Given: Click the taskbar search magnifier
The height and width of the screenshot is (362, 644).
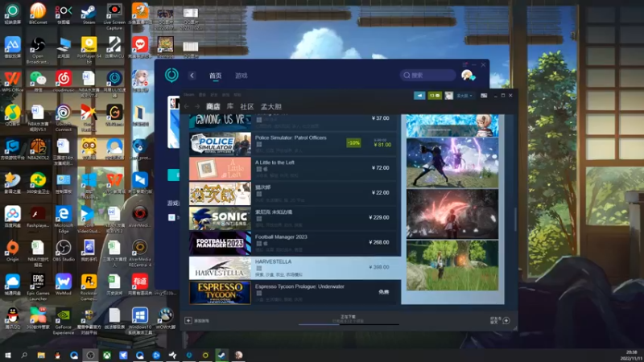Looking at the screenshot, I should (x=24, y=355).
